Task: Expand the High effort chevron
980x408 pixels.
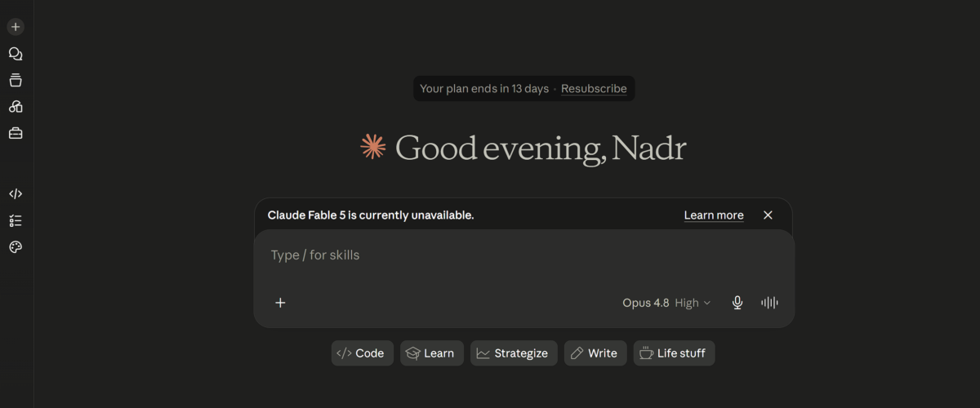Action: [x=707, y=303]
